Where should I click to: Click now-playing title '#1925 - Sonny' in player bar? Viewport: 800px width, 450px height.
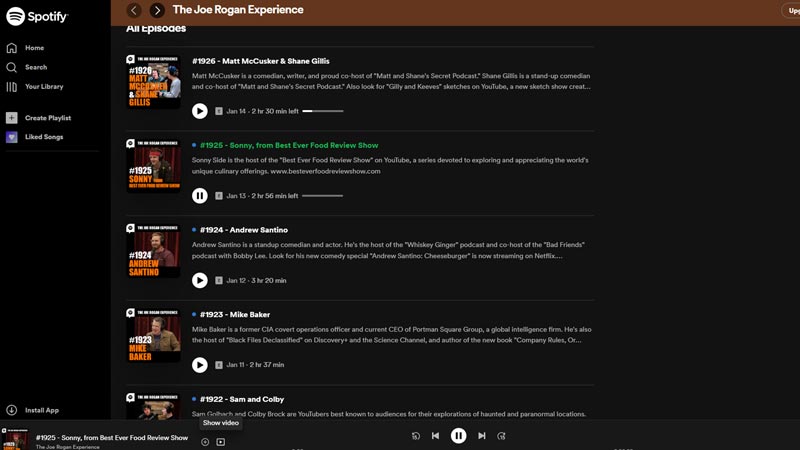point(112,438)
